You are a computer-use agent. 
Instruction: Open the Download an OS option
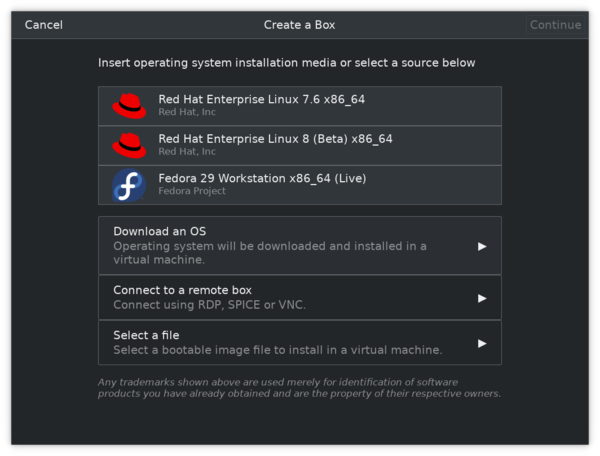(300, 245)
